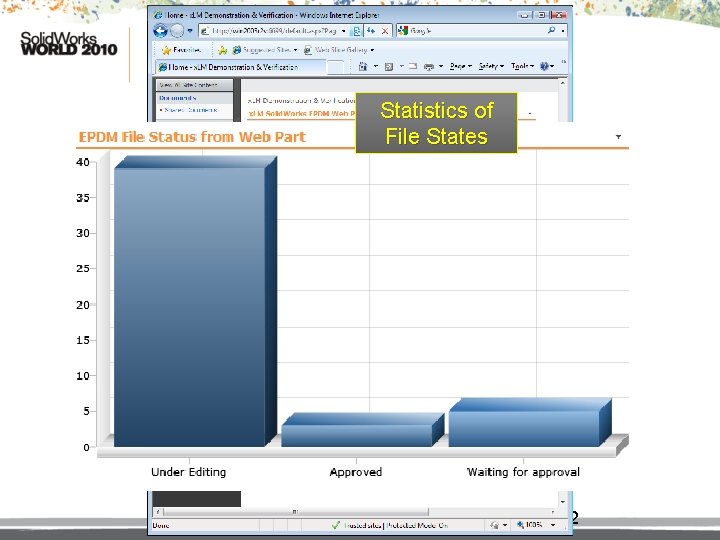Click the horizontal scrollbar left arrow
Image resolution: width=720 pixels, height=540 pixels.
(x=158, y=512)
